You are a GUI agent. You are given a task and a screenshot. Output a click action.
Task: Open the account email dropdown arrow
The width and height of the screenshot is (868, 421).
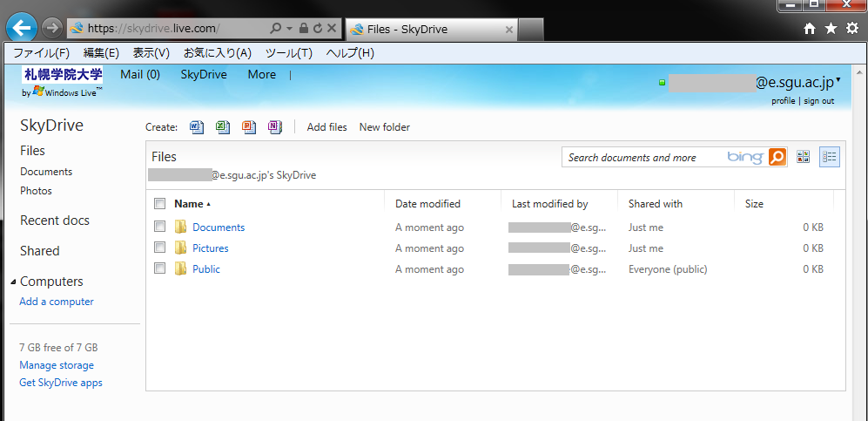(x=838, y=81)
